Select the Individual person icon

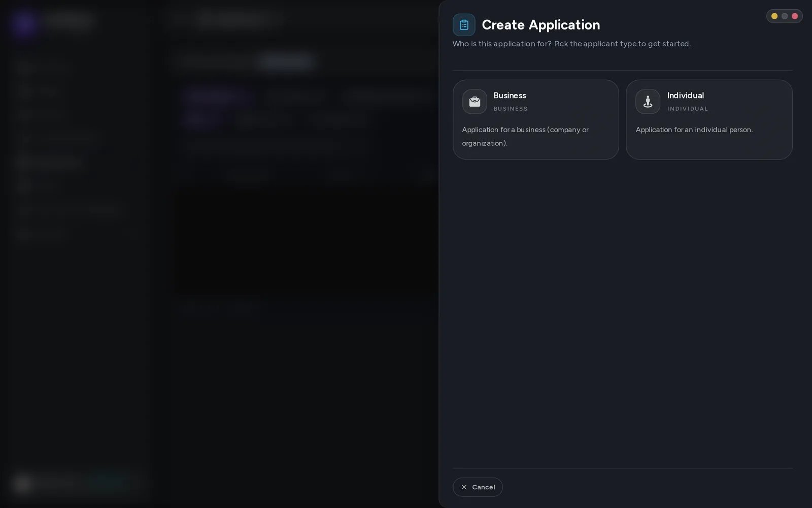(x=648, y=102)
